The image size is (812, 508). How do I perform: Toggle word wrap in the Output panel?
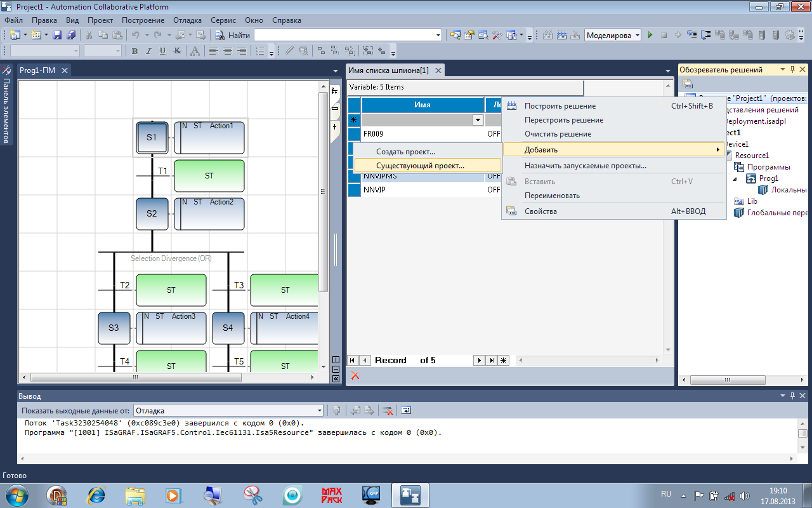click(406, 411)
